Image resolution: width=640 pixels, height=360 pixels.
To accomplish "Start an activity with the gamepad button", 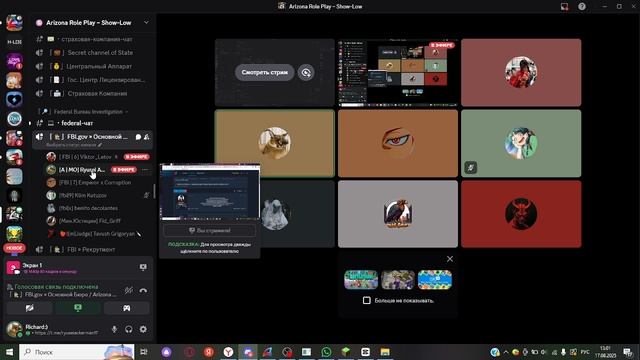I will (x=127, y=308).
